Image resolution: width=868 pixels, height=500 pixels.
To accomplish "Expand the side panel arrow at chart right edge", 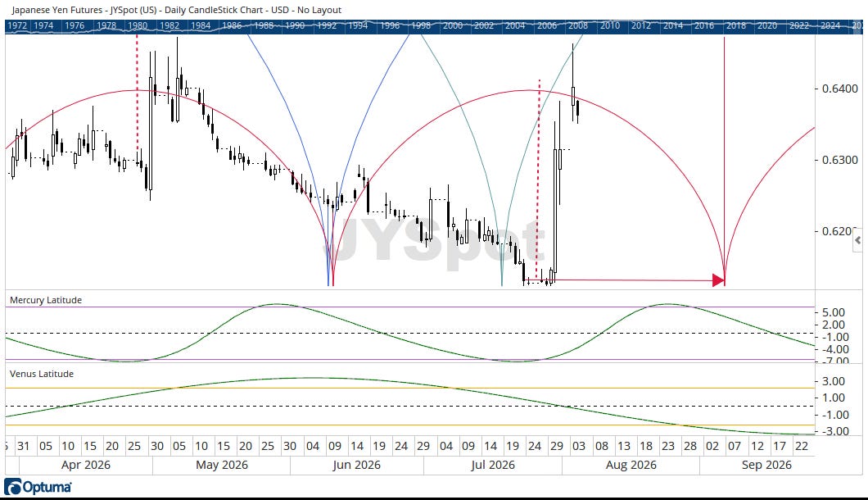I will (857, 241).
